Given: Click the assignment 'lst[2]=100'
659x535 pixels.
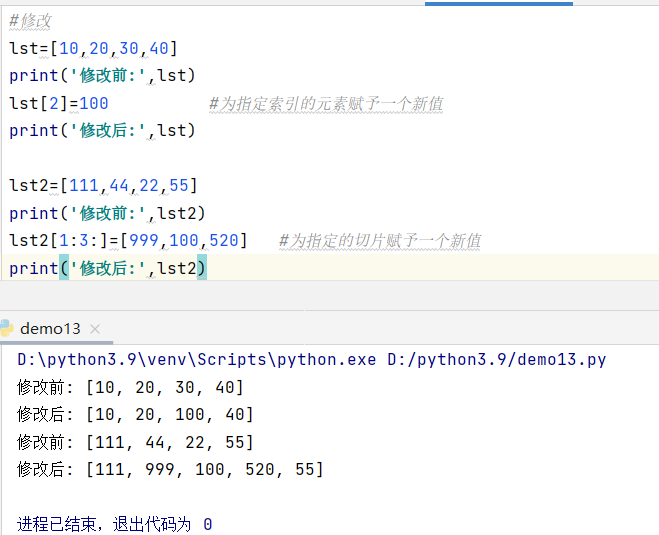Looking at the screenshot, I should (59, 103).
